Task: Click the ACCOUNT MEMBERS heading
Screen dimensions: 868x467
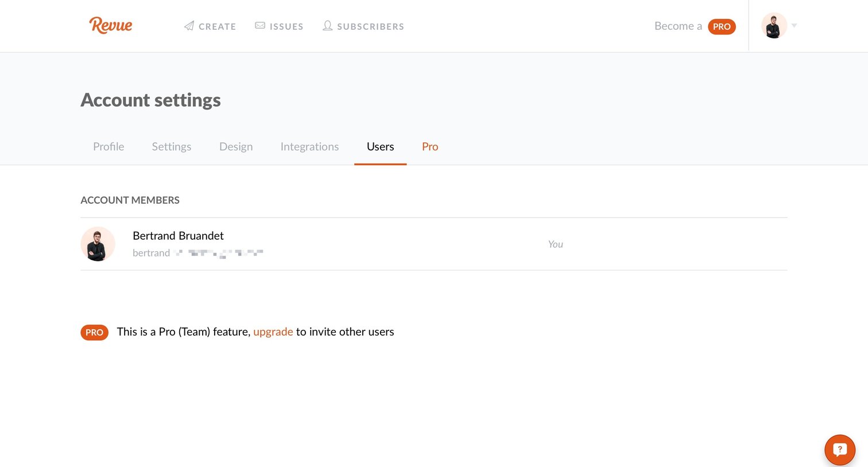Action: (130, 200)
